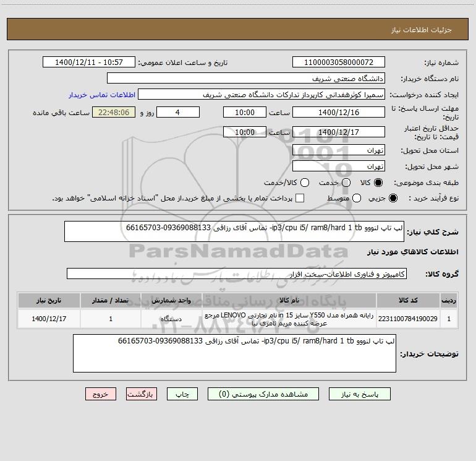Select the متوسط purchase type
The height and width of the screenshot is (461, 476).
(357, 198)
